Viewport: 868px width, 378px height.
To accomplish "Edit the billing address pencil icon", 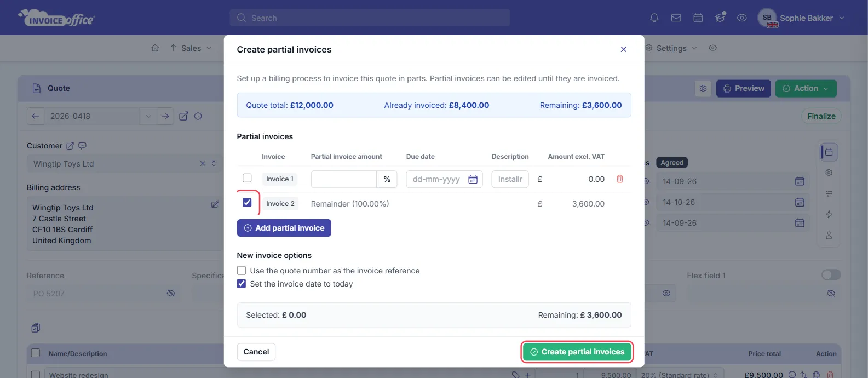I will 215,204.
